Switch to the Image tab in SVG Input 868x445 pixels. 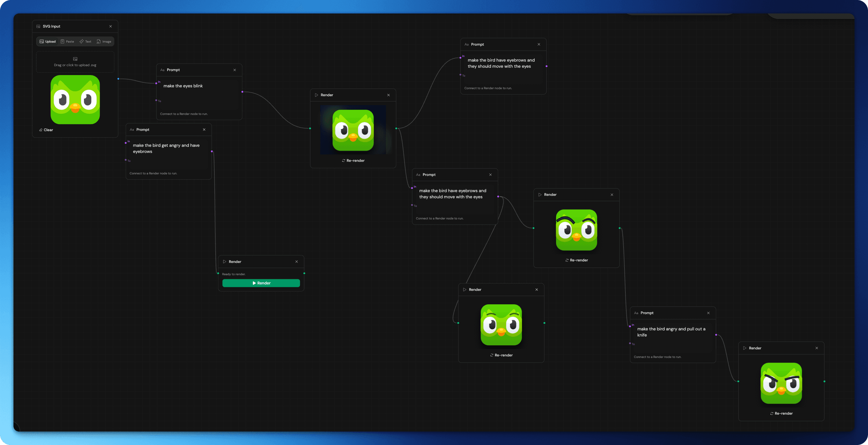104,41
